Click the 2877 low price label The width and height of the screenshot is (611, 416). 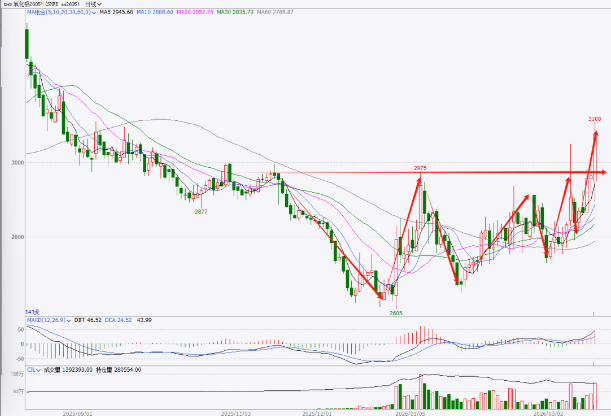[200, 211]
